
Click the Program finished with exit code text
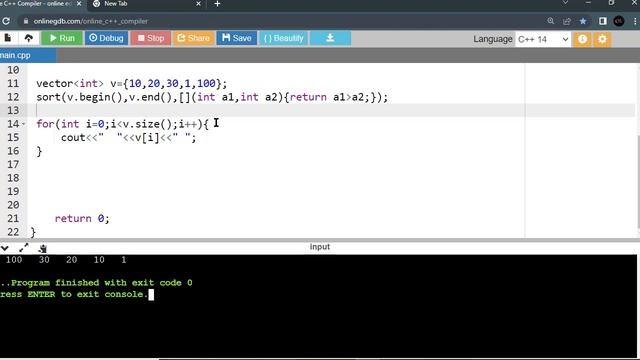point(96,282)
